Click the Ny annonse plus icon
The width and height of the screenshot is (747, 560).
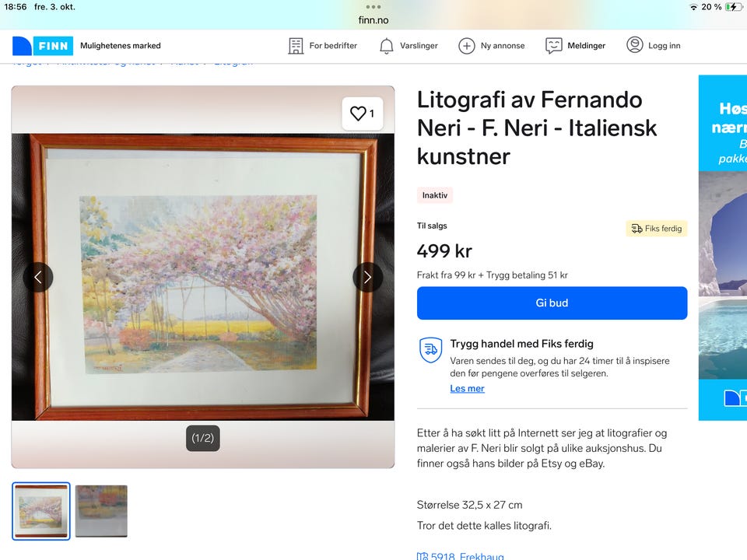tap(466, 46)
